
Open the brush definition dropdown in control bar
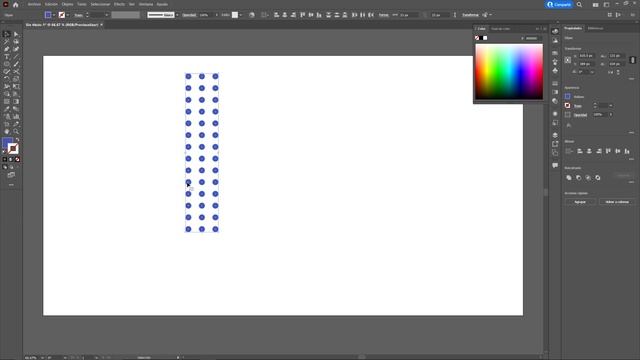point(177,15)
